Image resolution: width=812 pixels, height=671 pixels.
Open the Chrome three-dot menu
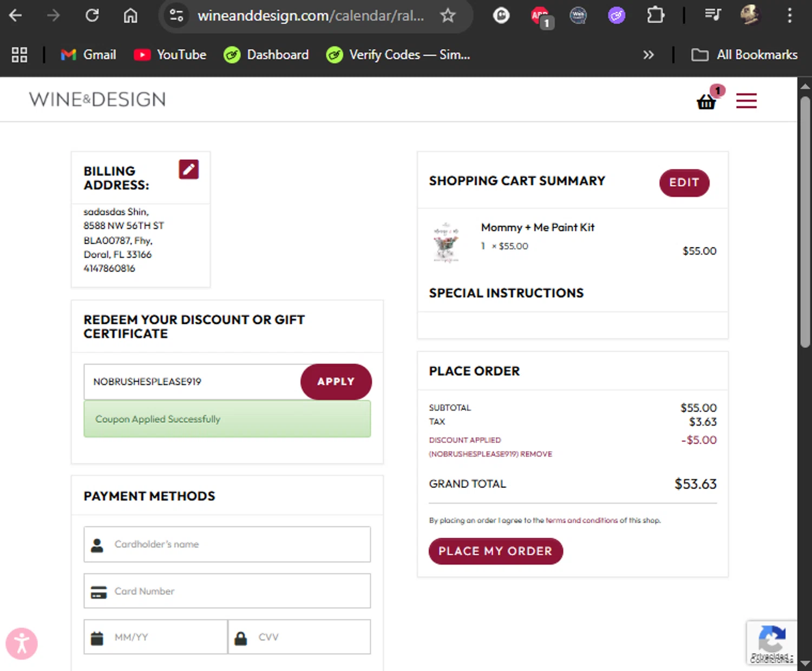[789, 15]
